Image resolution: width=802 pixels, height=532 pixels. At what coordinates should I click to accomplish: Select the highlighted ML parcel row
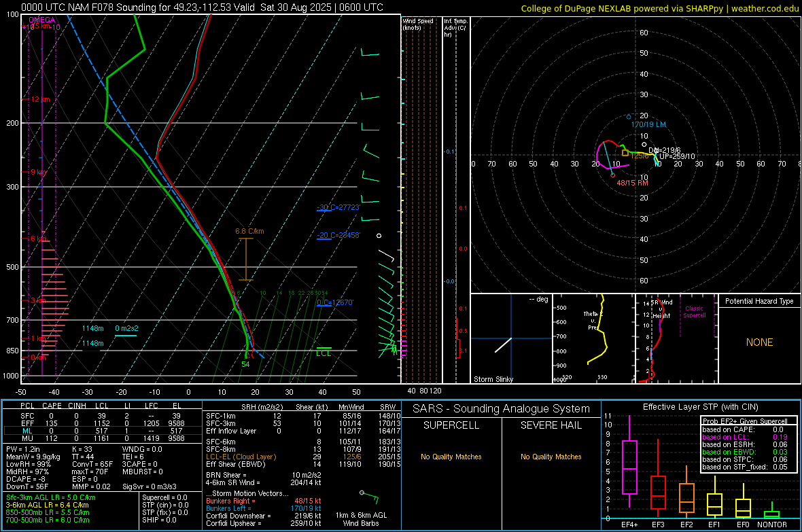(102, 431)
